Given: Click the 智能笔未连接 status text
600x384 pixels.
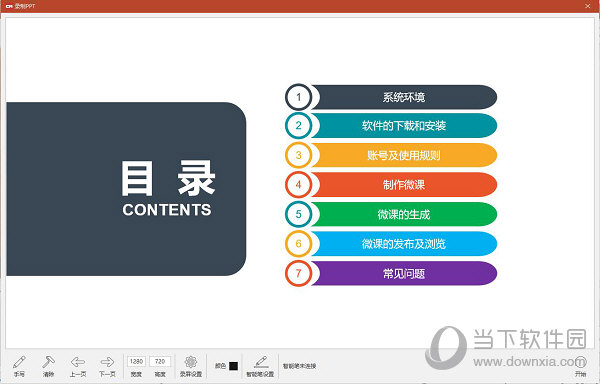Looking at the screenshot, I should (x=300, y=366).
